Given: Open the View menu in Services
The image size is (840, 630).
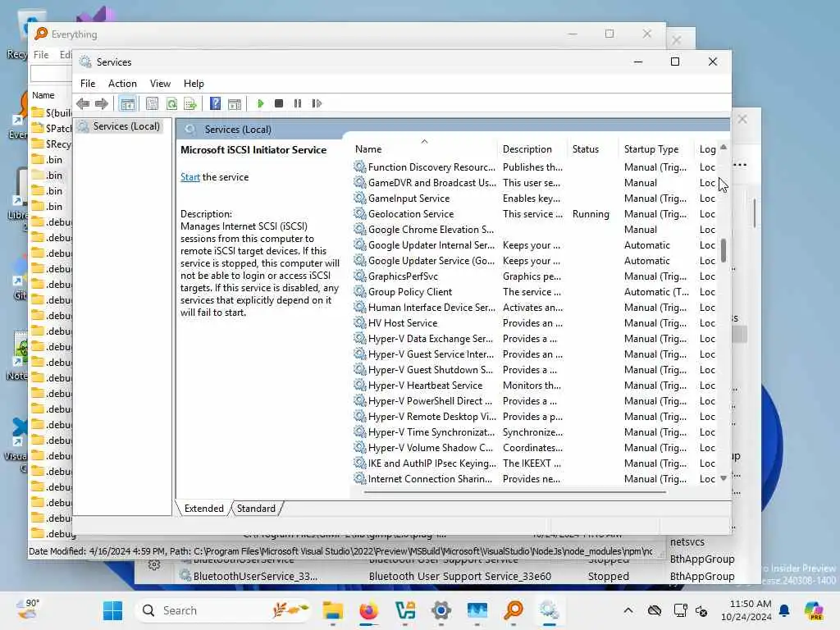Looking at the screenshot, I should [x=160, y=84].
